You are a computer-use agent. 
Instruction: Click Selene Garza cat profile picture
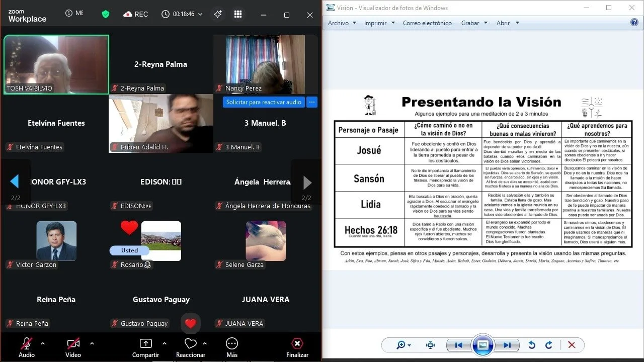pos(266,241)
